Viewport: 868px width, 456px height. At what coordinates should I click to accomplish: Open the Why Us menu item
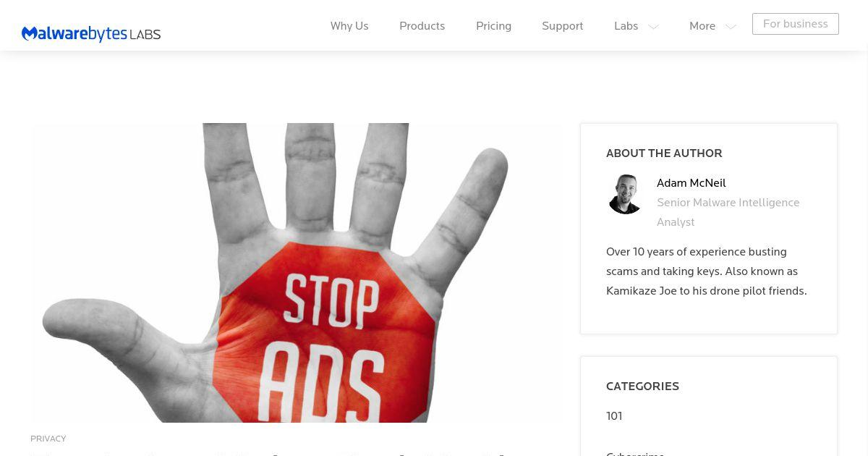tap(349, 26)
